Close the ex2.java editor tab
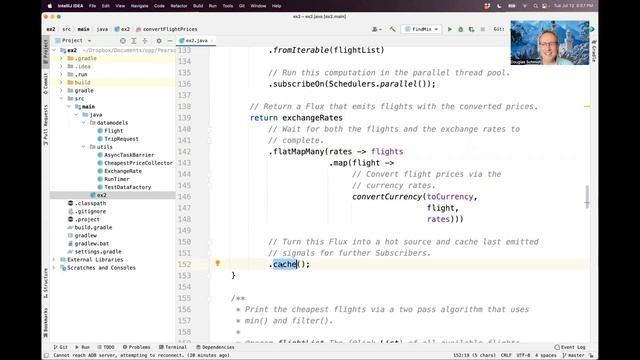Screen dimensions: 640x360 [212, 41]
